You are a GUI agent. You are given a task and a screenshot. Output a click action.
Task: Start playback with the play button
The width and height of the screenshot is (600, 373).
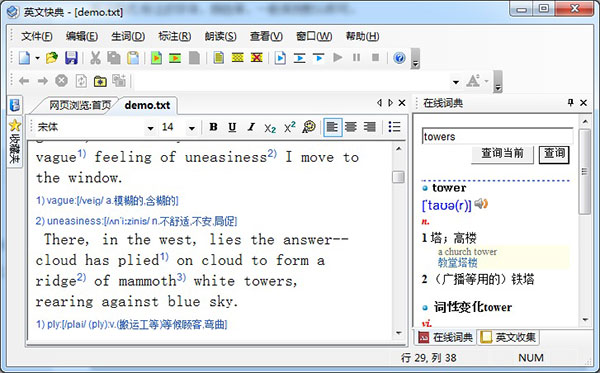click(338, 58)
